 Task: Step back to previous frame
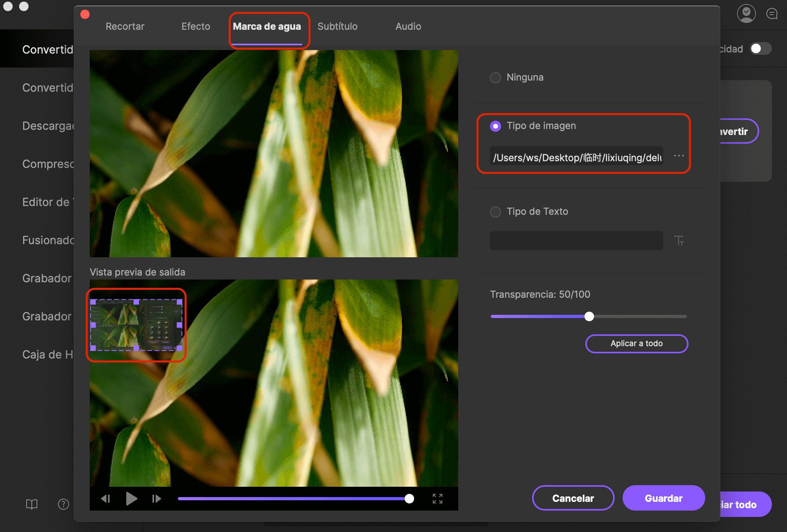pos(106,498)
